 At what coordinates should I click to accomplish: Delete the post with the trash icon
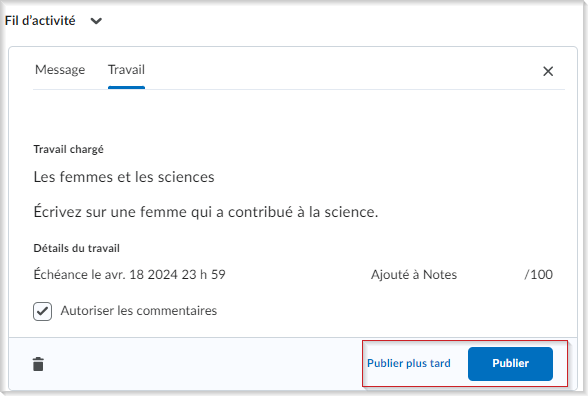[x=38, y=364]
